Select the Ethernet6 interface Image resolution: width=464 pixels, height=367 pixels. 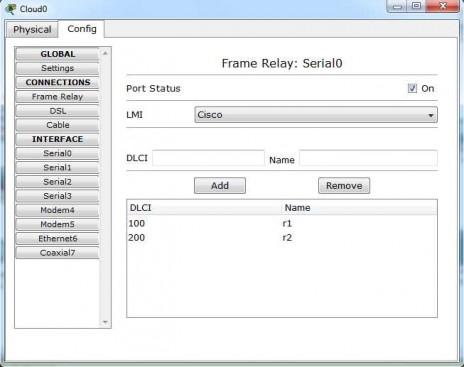coord(57,239)
